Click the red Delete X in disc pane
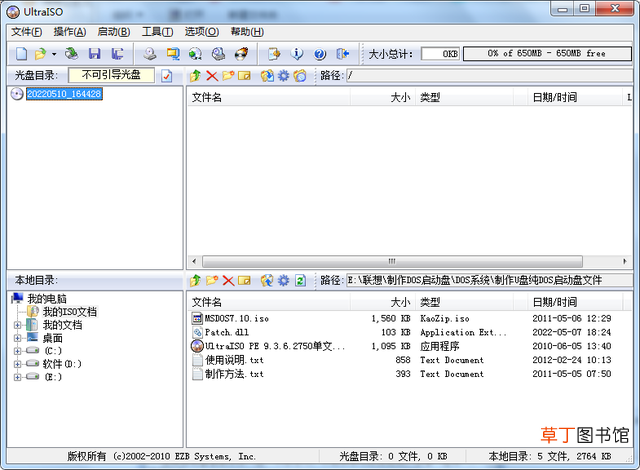Image resolution: width=640 pixels, height=470 pixels. (x=212, y=75)
